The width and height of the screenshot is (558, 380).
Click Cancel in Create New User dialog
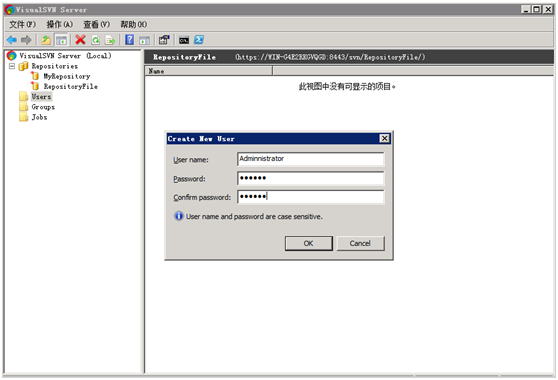click(x=360, y=243)
